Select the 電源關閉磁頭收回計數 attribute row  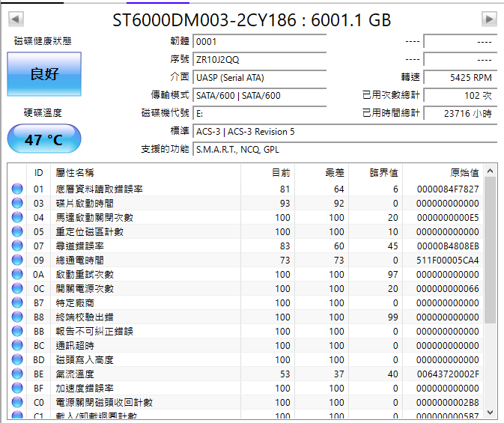click(246, 403)
